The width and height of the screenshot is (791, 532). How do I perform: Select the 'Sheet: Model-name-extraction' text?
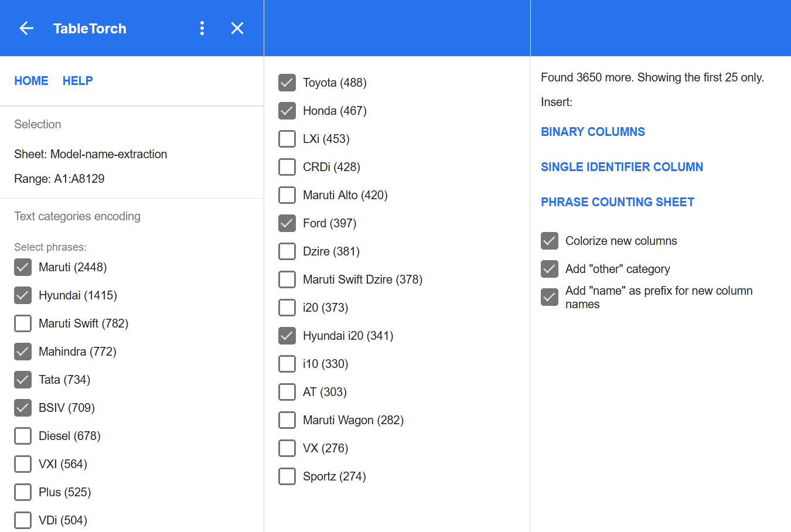[x=91, y=154]
